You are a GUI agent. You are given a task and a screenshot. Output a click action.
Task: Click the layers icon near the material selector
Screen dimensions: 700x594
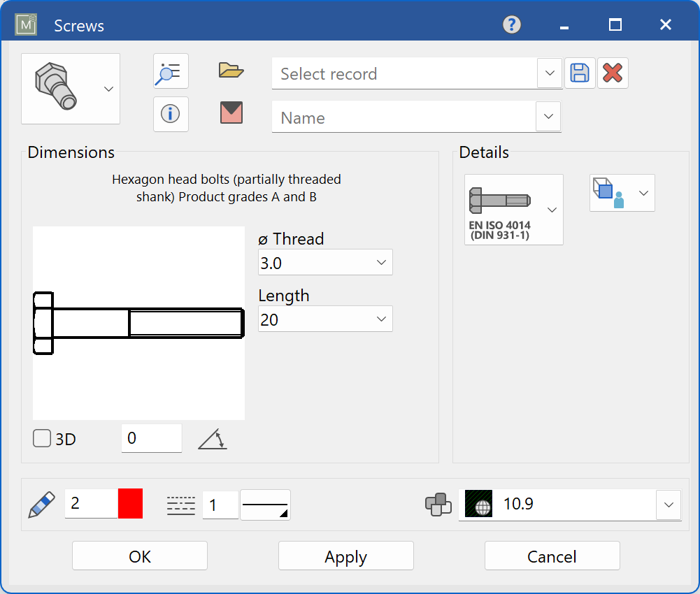[x=439, y=505]
